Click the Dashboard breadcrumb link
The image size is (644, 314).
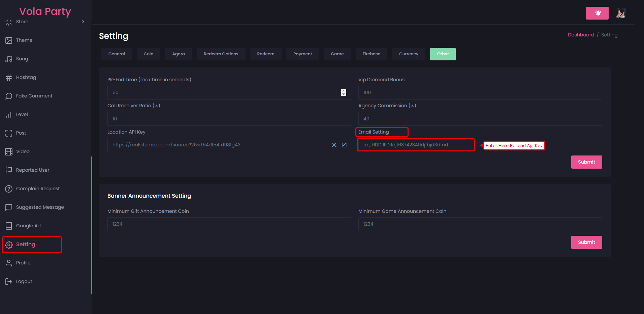pyautogui.click(x=581, y=35)
